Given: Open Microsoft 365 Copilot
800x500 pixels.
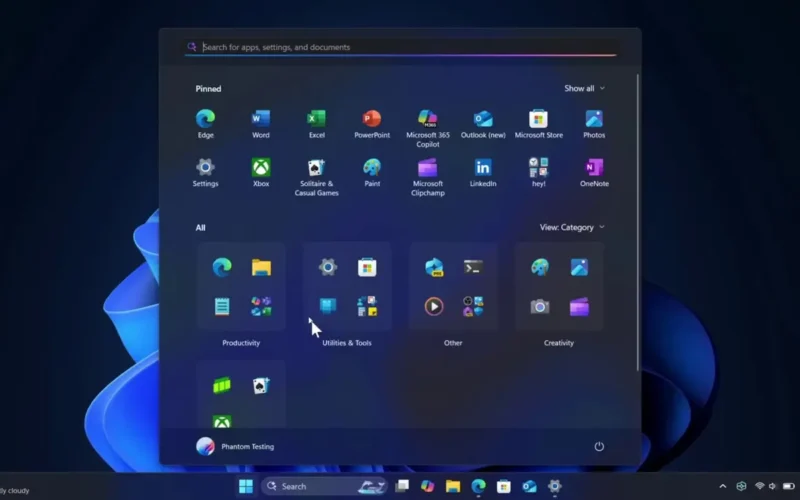Looking at the screenshot, I should coord(428,129).
